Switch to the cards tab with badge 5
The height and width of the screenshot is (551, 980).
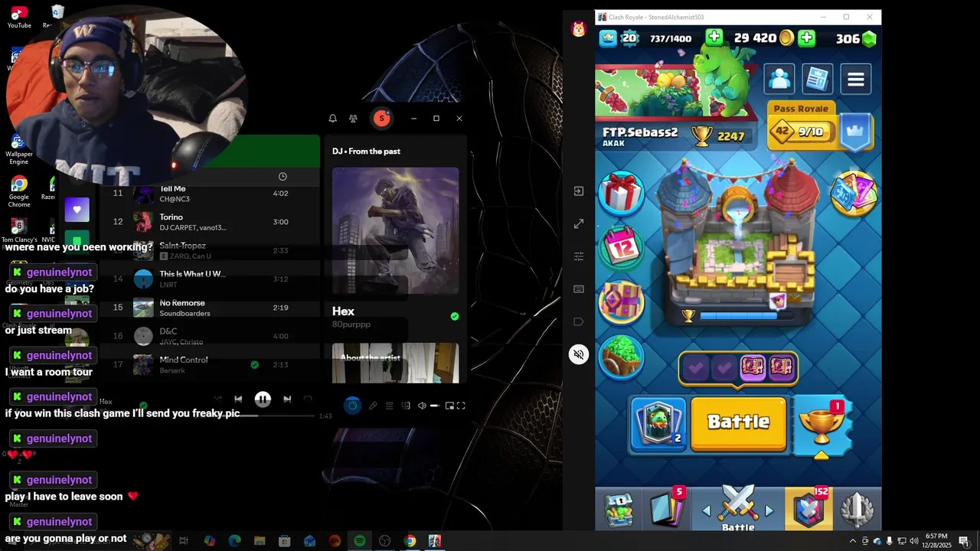667,509
